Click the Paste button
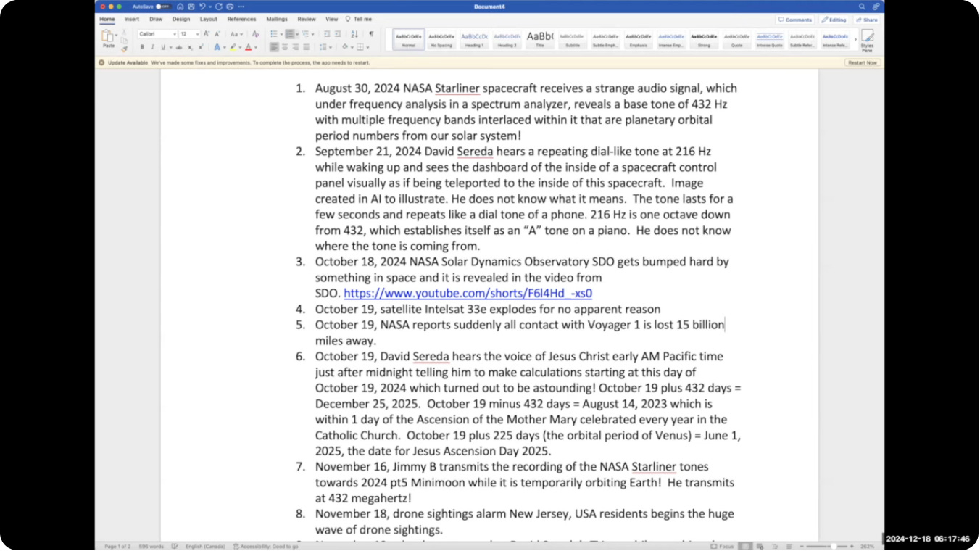The width and height of the screenshot is (980, 551). click(109, 38)
